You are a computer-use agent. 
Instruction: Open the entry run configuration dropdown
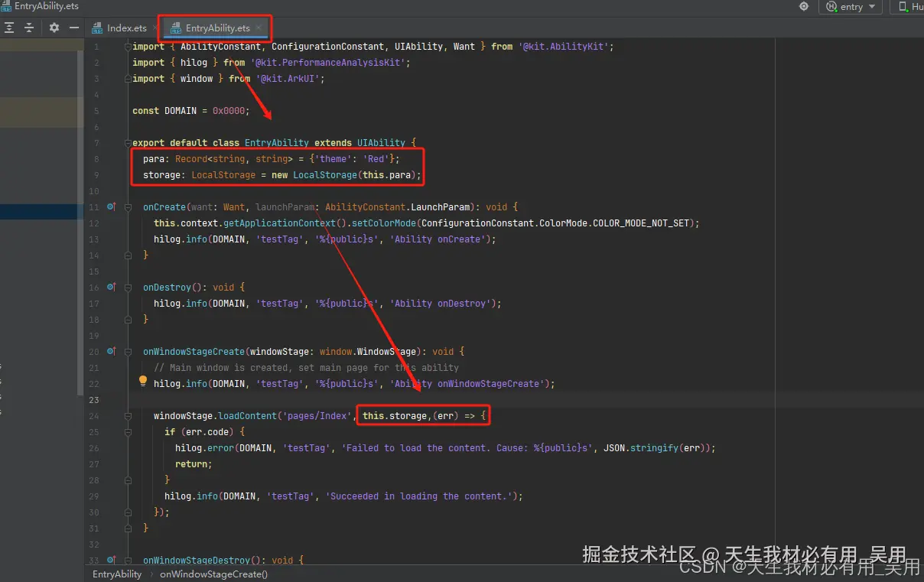coord(851,7)
